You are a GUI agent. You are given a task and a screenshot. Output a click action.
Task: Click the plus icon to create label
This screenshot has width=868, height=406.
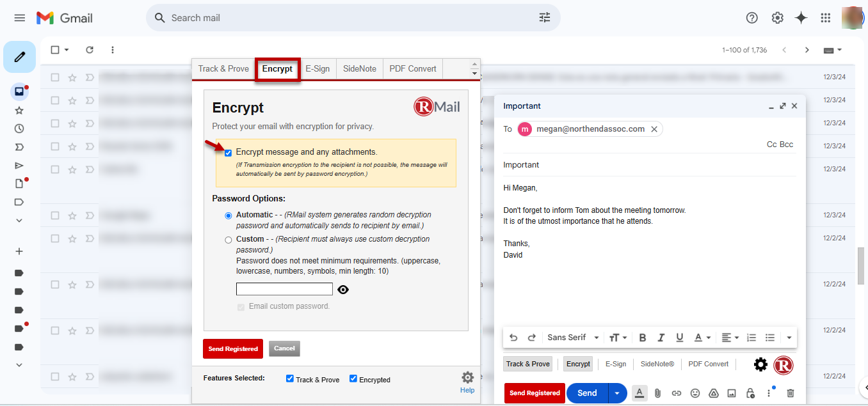pos(19,251)
